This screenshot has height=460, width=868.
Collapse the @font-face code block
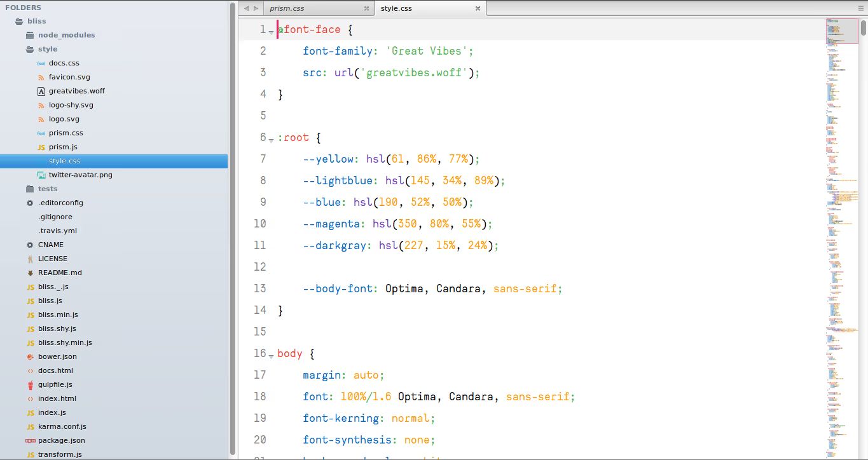[272, 31]
